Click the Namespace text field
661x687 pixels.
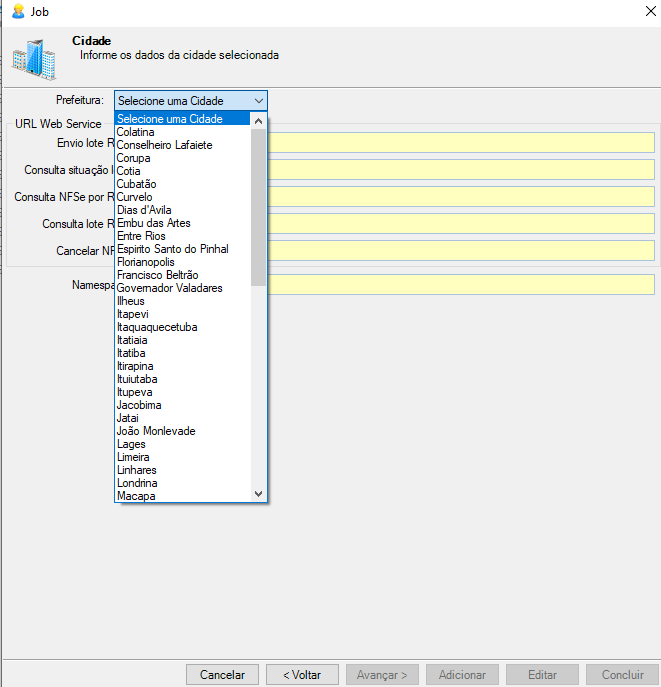pyautogui.click(x=460, y=285)
